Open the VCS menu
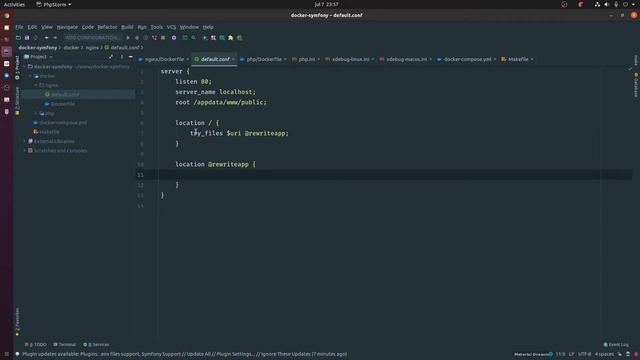The width and height of the screenshot is (640, 360). 171,27
